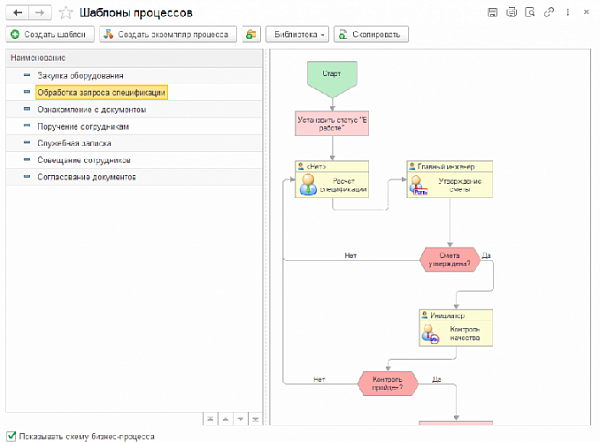
Task: Select the Контроль качества task block
Action: tap(456, 328)
